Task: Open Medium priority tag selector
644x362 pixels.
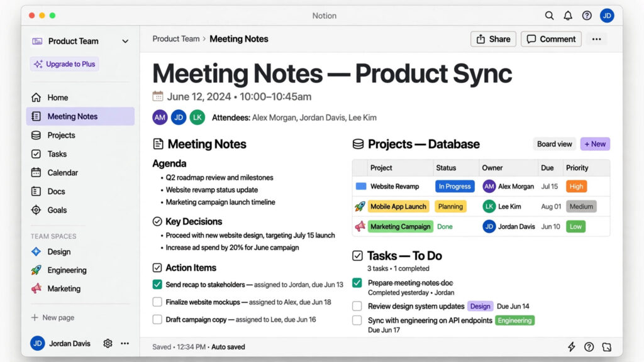Action: point(581,206)
